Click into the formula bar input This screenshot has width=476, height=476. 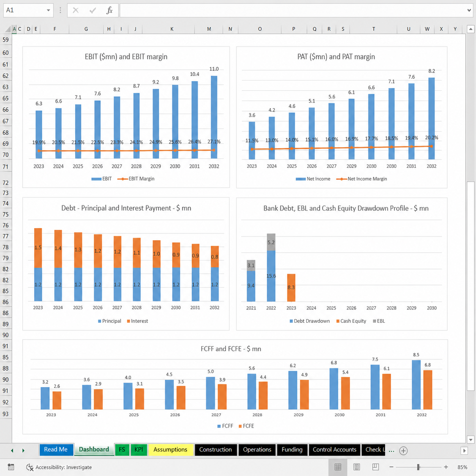click(x=292, y=10)
